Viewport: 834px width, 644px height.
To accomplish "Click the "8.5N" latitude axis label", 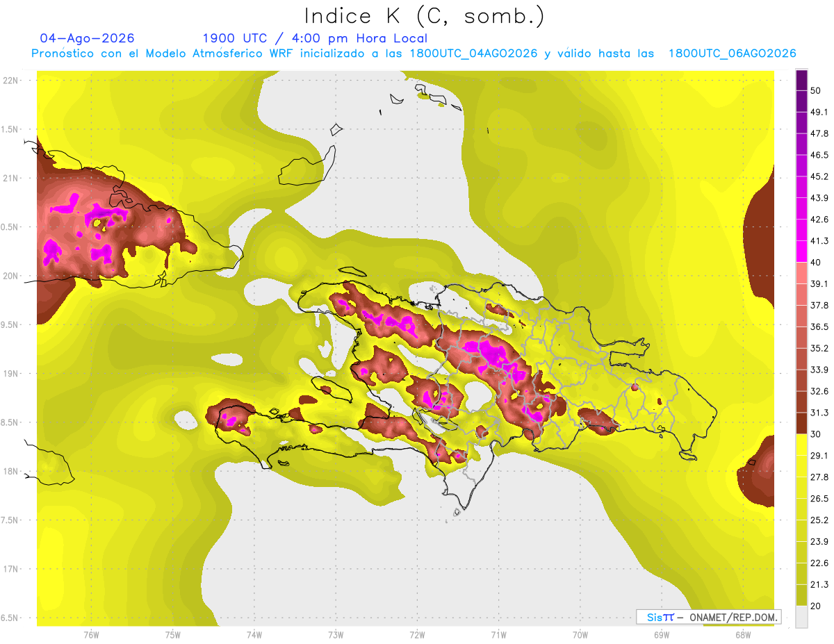I will click(10, 422).
